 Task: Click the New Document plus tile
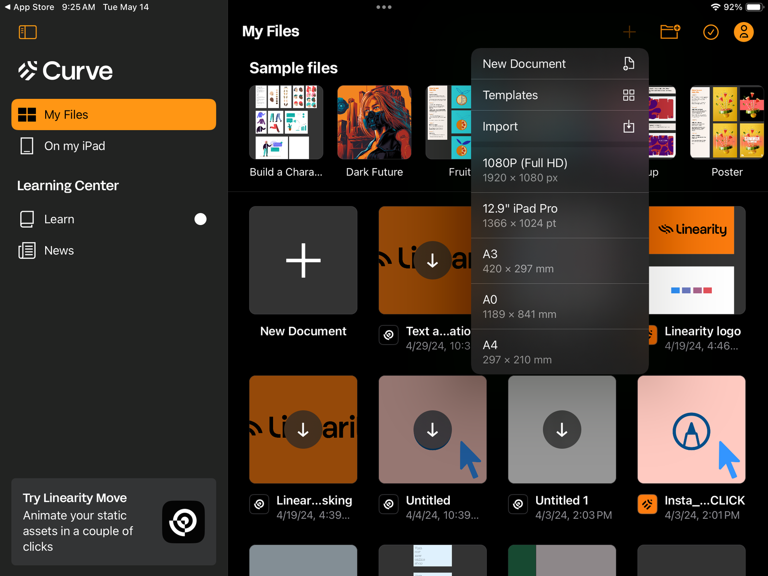[x=303, y=260]
